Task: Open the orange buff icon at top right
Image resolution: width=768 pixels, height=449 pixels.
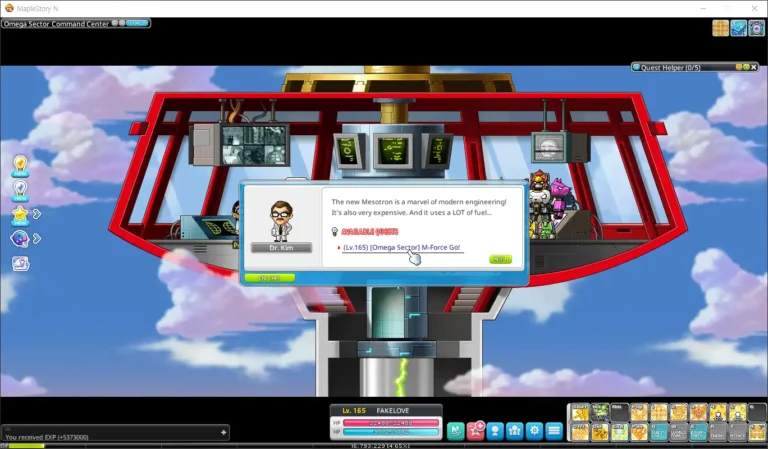Action: [x=720, y=28]
